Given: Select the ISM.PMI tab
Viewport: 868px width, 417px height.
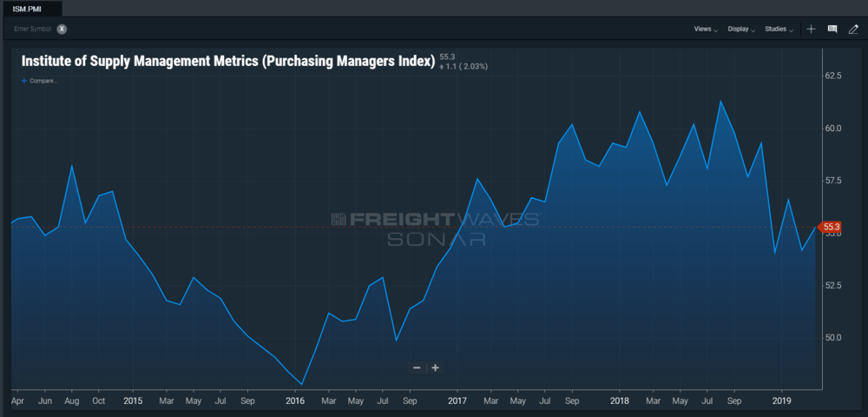Looking at the screenshot, I should point(31,9).
